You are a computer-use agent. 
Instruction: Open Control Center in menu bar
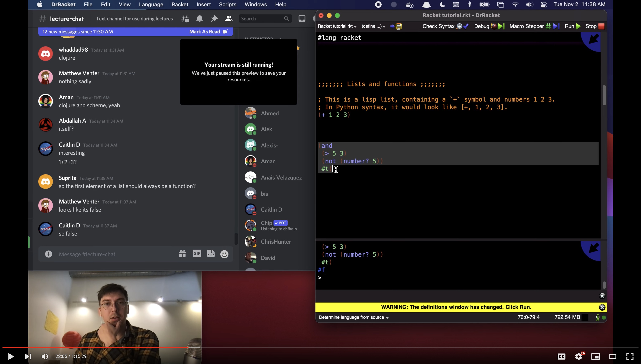point(544,4)
